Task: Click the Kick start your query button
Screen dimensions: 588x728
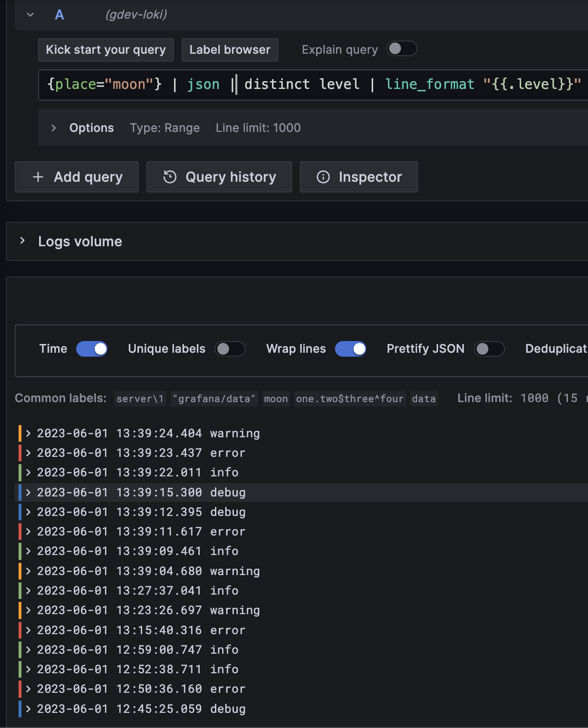Action: [105, 49]
